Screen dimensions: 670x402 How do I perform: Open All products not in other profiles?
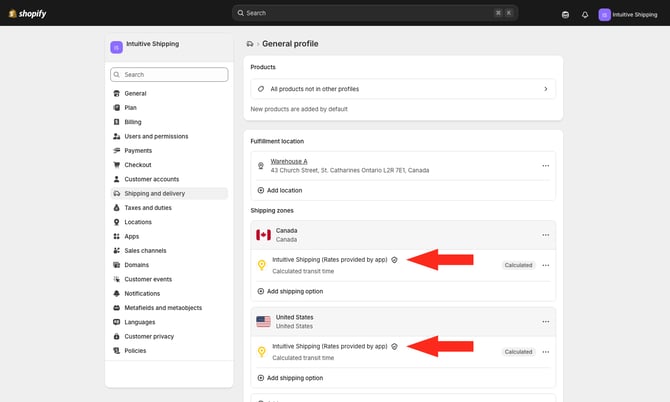(x=403, y=89)
